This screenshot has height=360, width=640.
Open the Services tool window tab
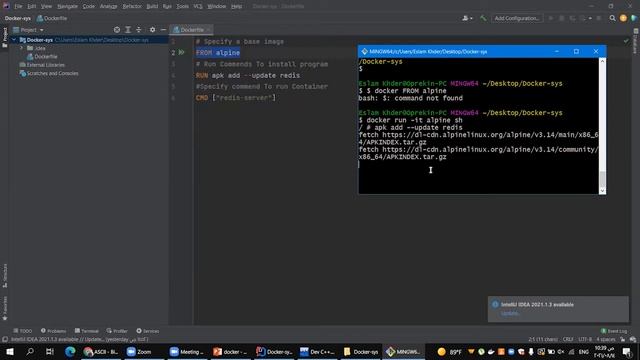pyautogui.click(x=148, y=331)
